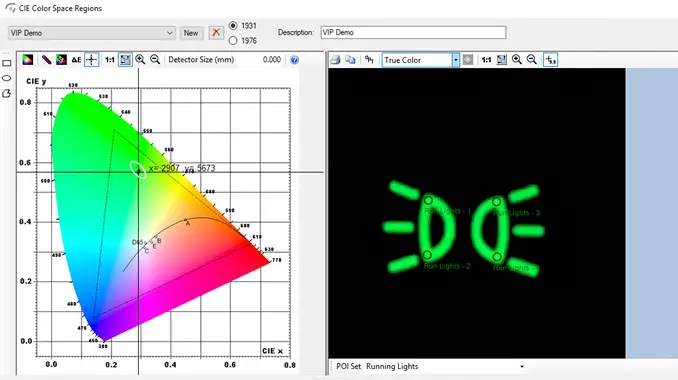Screen dimensions: 678x380
Task: Open the blue help icon
Action: tap(294, 60)
